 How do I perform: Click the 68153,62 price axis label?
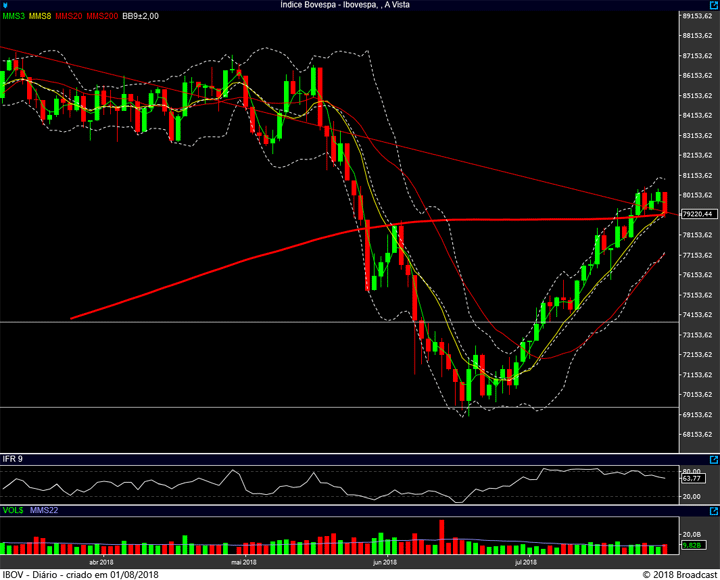(x=698, y=434)
